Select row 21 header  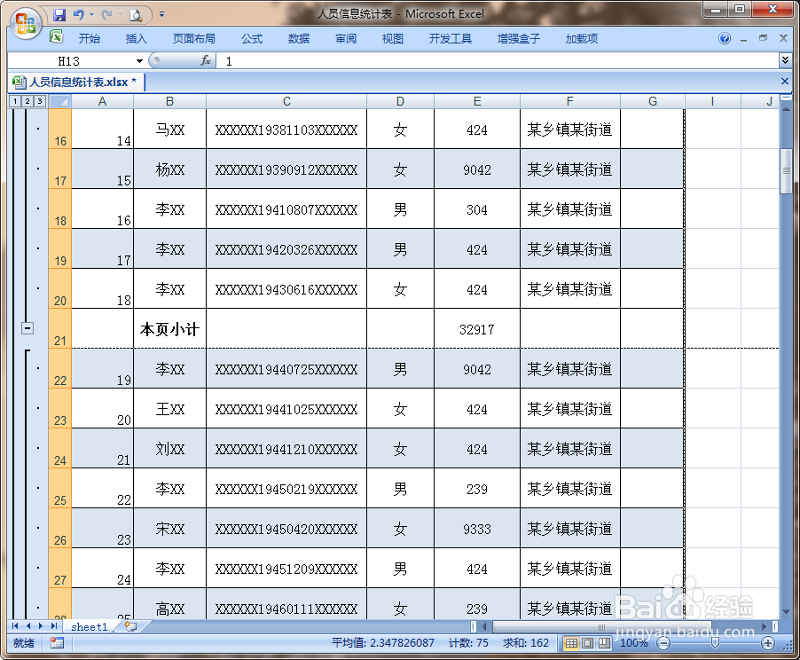click(x=60, y=328)
